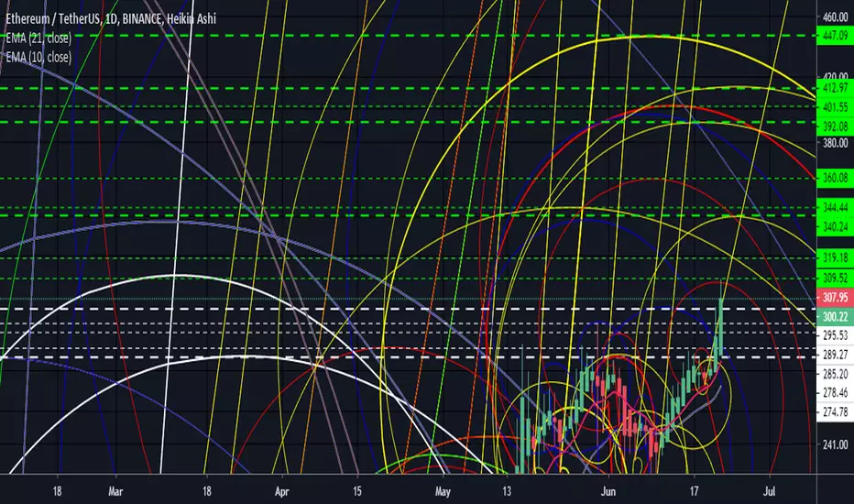Click the Mar date label on time axis
The image size is (854, 504).
tap(115, 491)
